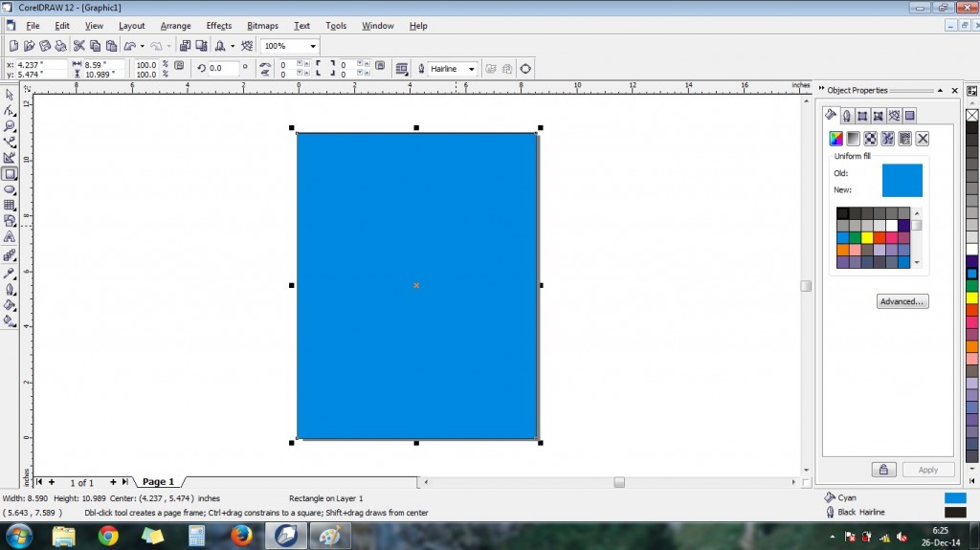Open the zoom level 100% dropdown
The width and height of the screenshot is (980, 550).
pos(313,46)
